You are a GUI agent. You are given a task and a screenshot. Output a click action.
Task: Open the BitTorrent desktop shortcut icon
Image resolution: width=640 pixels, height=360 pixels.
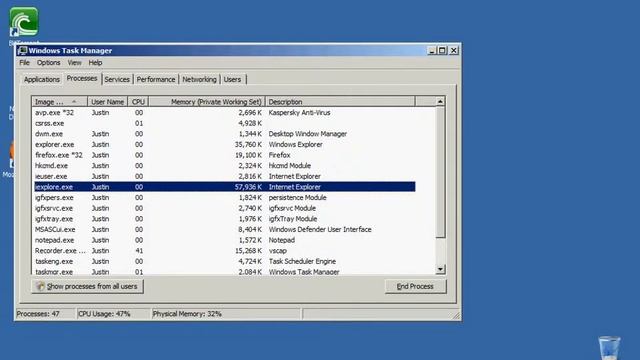coord(24,22)
